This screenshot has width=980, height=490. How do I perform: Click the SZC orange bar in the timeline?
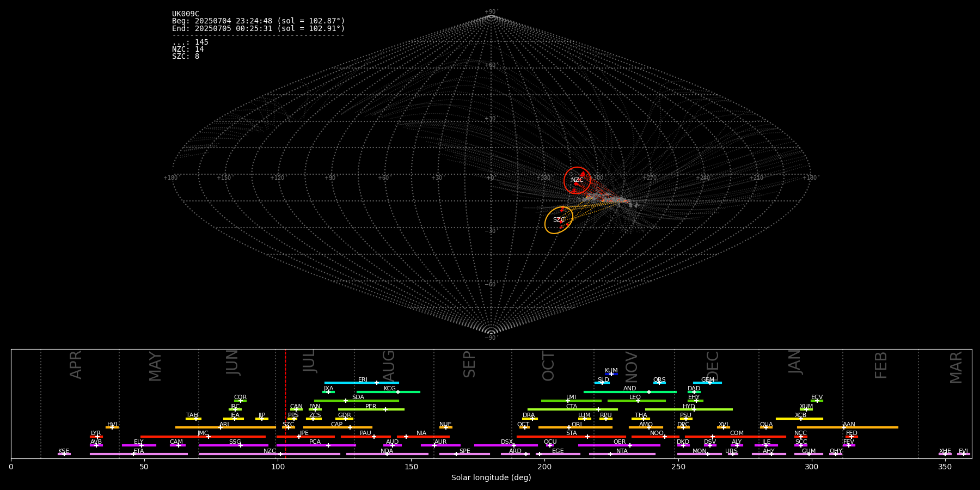point(289,427)
